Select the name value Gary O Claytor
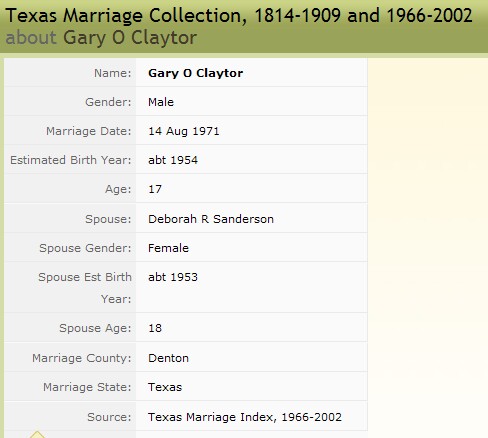Screen dimensions: 488x438 pyautogui.click(x=196, y=73)
